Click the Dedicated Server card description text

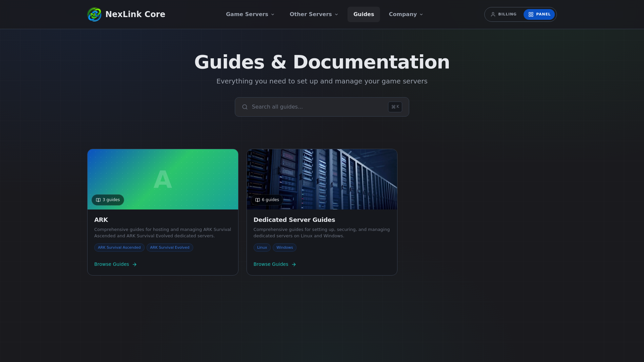click(x=322, y=233)
